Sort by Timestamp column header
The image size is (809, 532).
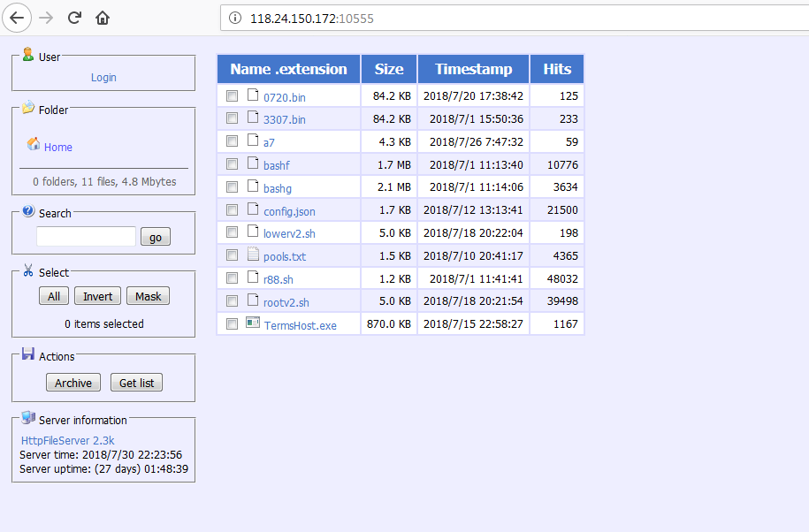[474, 69]
